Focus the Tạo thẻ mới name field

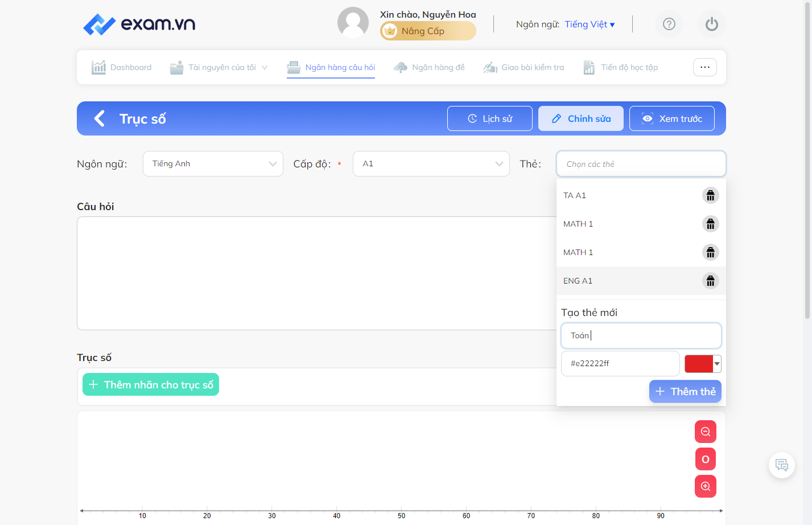tap(641, 335)
